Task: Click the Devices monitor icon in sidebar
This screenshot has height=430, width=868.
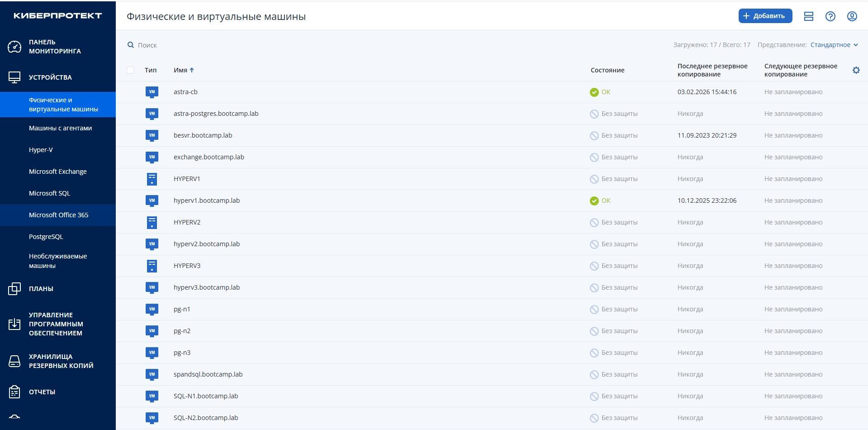Action: point(14,77)
